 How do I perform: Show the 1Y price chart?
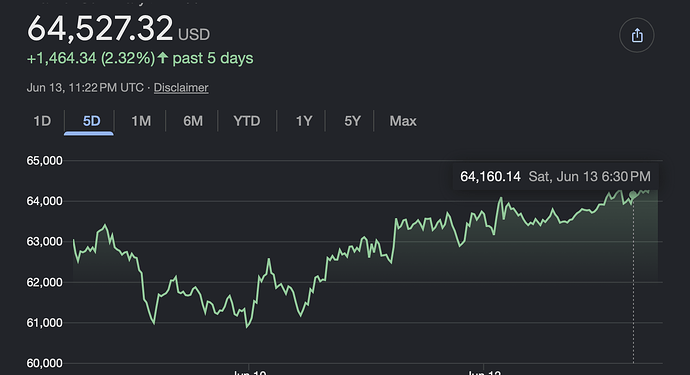tap(304, 121)
